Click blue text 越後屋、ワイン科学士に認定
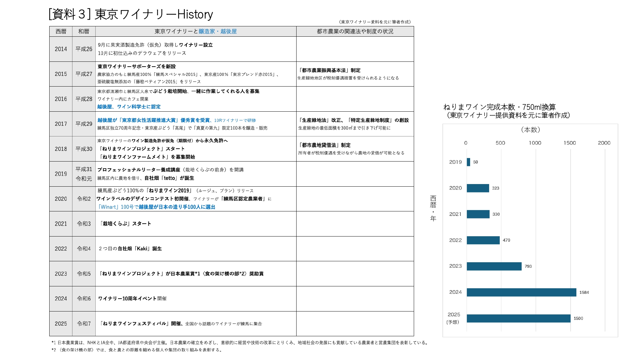The height and width of the screenshot is (362, 644). pos(129,107)
